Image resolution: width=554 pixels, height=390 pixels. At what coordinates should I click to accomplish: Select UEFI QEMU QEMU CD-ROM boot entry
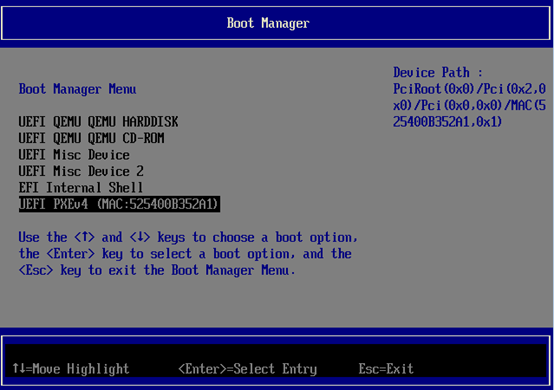click(x=92, y=138)
